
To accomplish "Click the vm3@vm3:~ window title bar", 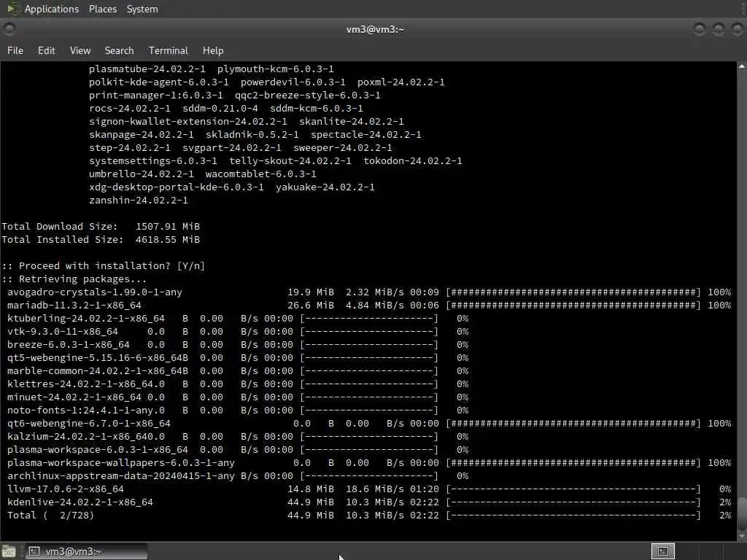I will [x=375, y=29].
